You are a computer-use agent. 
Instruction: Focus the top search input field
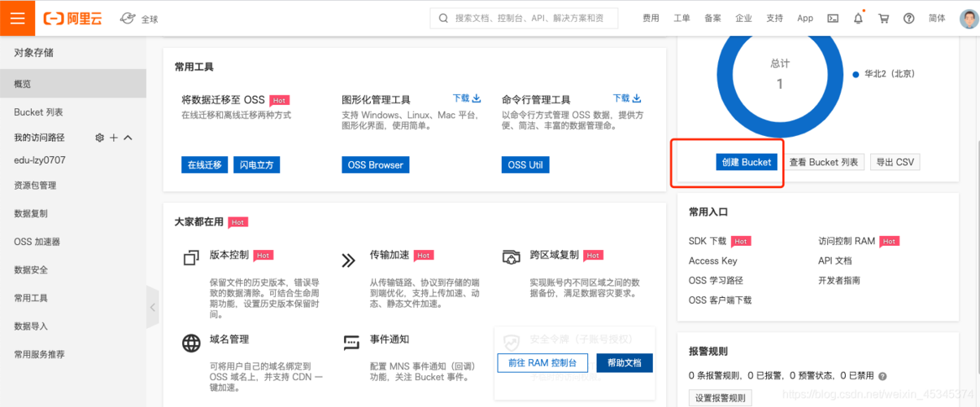point(523,18)
